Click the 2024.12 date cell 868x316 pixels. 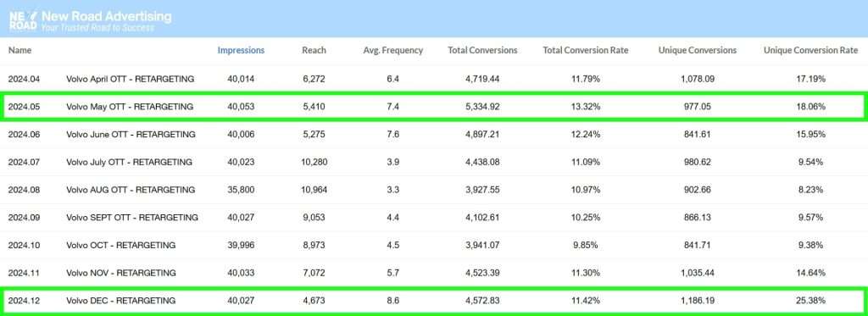point(24,301)
